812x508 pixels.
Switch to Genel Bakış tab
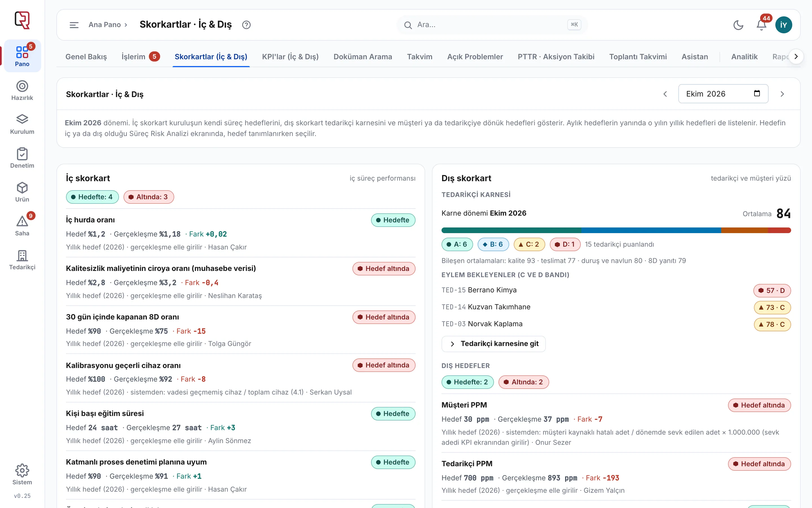(x=86, y=57)
